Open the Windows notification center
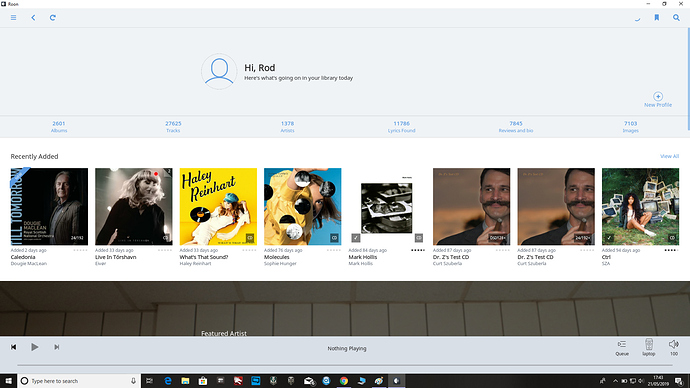The height and width of the screenshot is (388, 690). click(679, 381)
